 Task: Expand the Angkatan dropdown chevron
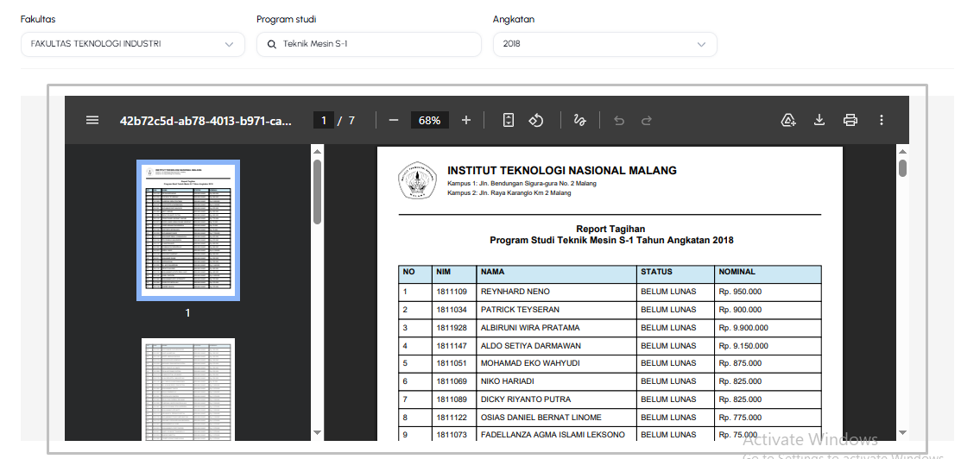701,44
